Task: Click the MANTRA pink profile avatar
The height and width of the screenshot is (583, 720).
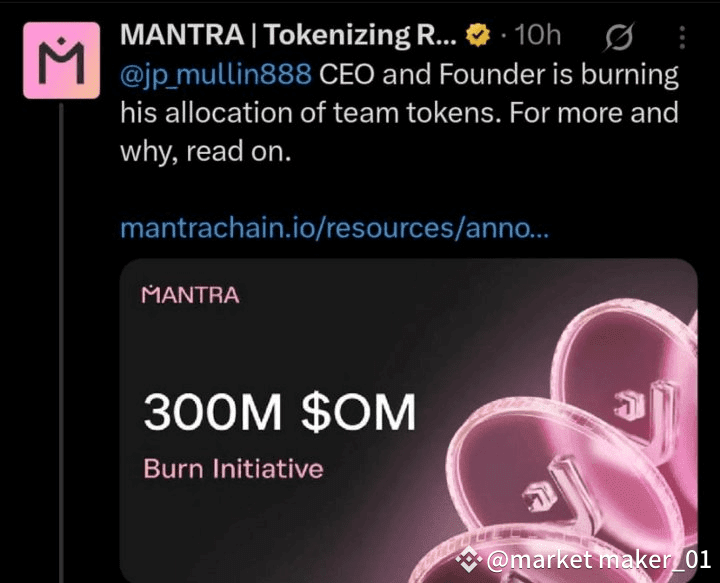Action: click(x=61, y=61)
